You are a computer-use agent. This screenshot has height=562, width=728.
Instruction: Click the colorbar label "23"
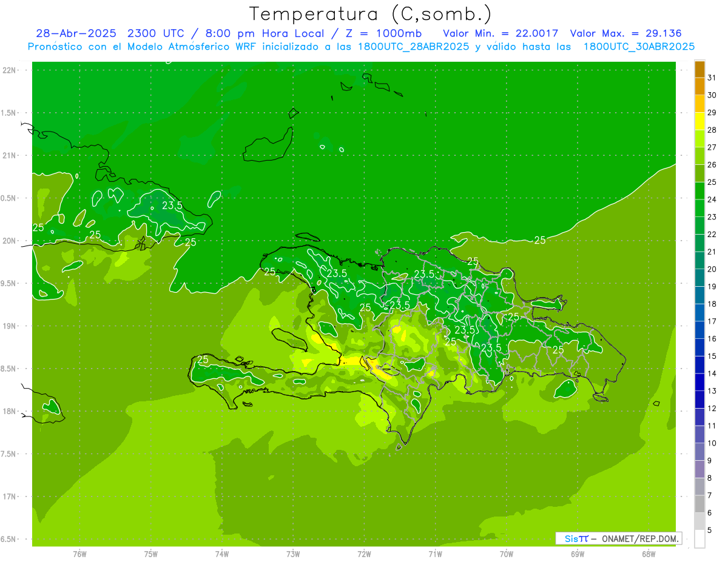point(712,217)
